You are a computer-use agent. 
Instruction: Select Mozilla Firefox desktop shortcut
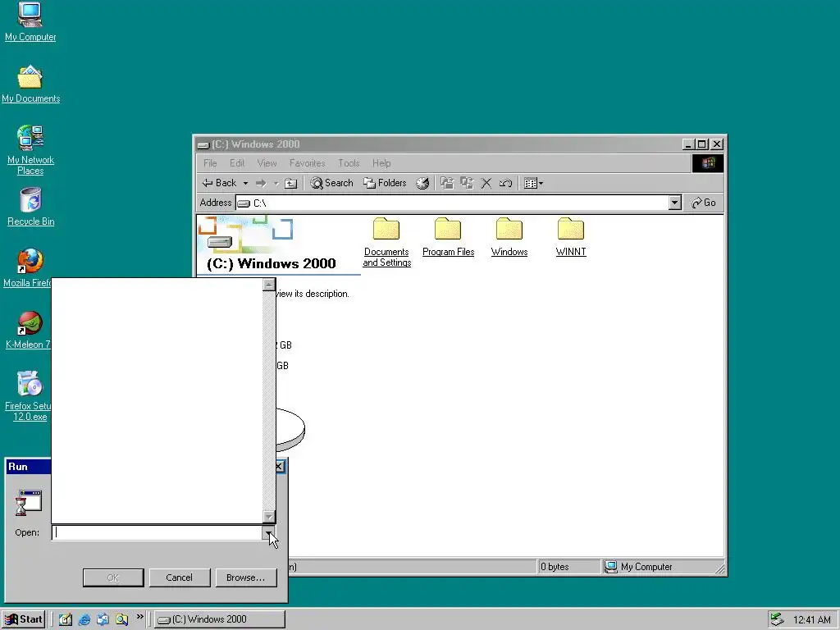30,268
